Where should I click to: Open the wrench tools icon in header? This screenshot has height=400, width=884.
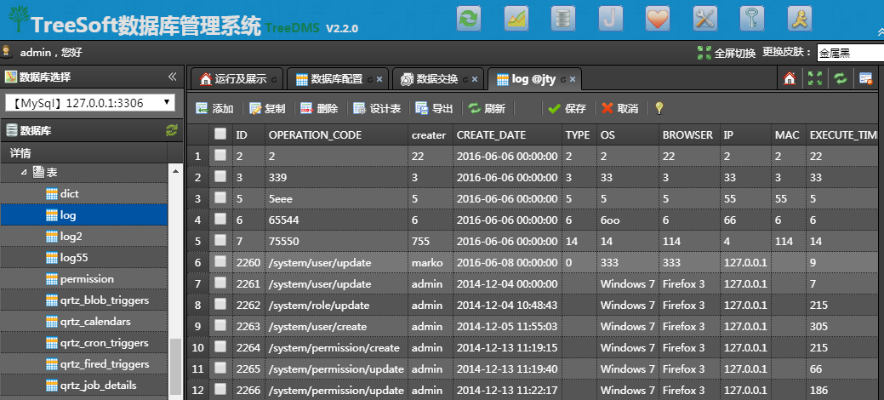[x=705, y=19]
